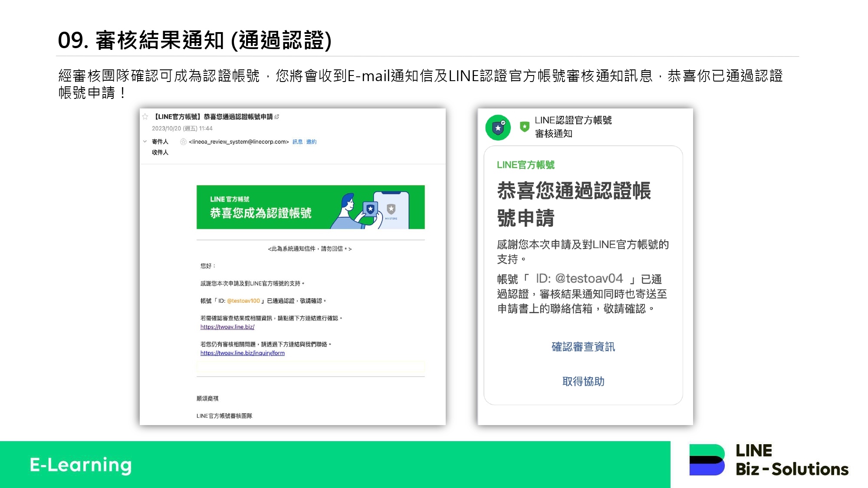Tap the 取得協助 button

click(x=583, y=381)
